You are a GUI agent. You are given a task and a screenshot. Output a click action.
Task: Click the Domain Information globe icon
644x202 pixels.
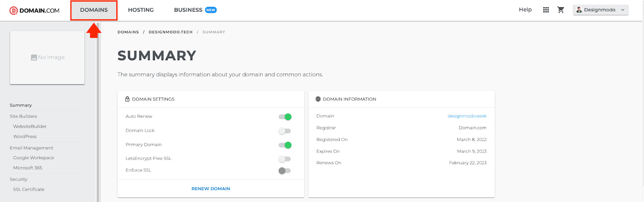click(318, 99)
